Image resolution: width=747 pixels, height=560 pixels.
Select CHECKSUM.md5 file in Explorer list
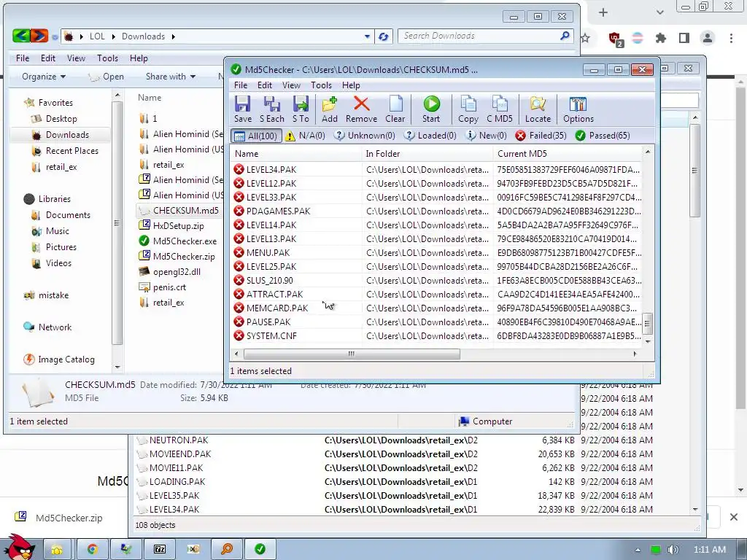click(x=179, y=211)
